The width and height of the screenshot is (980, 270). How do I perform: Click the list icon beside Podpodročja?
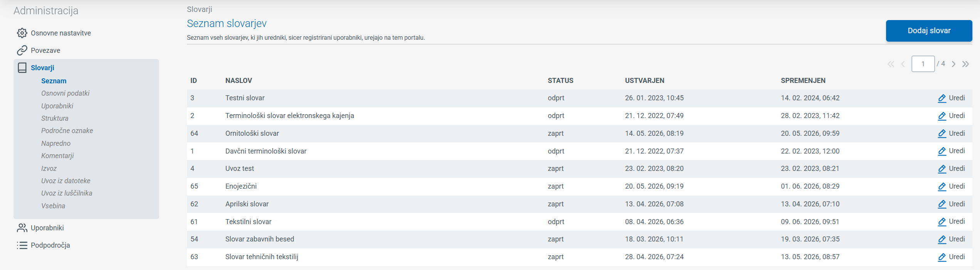[22, 245]
